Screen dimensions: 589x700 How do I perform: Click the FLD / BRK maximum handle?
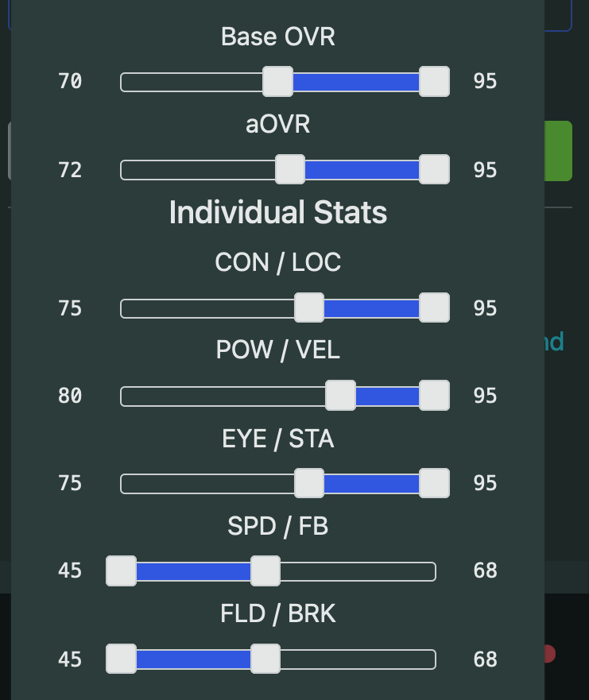tap(265, 659)
